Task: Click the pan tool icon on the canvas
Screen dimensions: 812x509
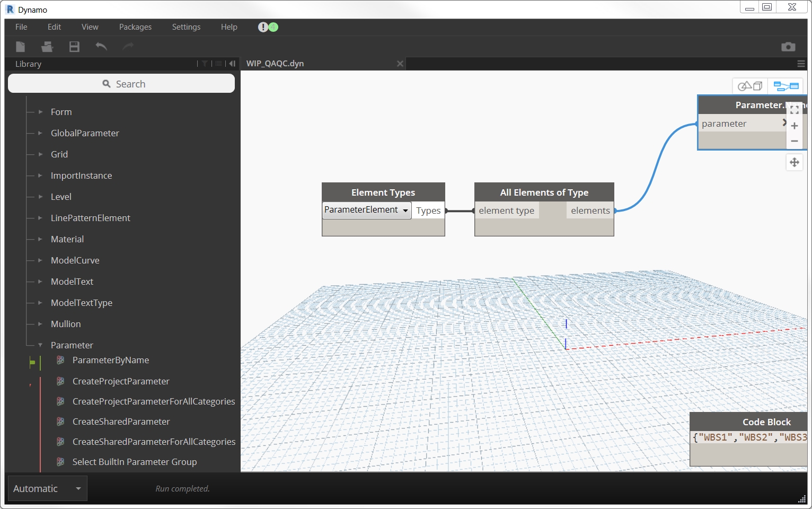Action: pyautogui.click(x=795, y=162)
